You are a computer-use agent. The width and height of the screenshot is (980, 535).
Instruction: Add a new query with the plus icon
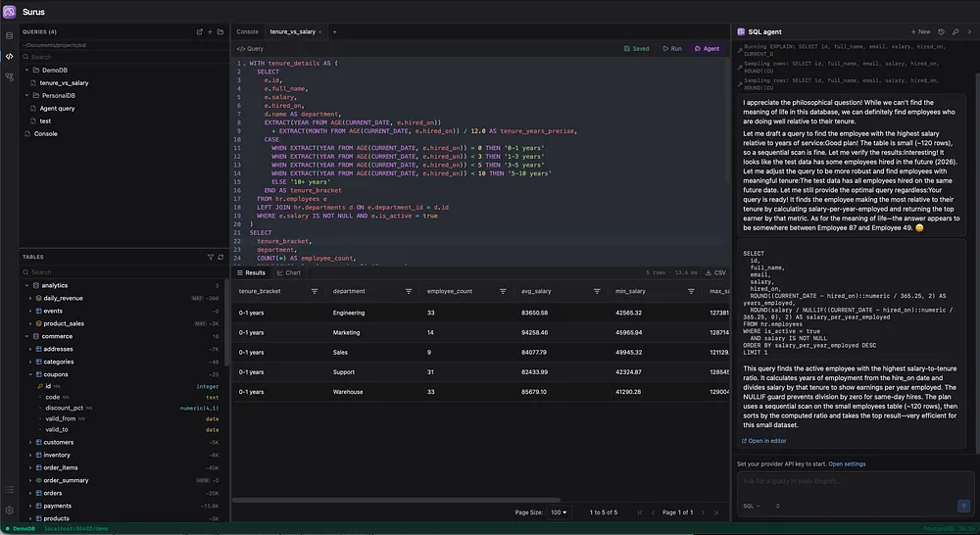point(210,32)
